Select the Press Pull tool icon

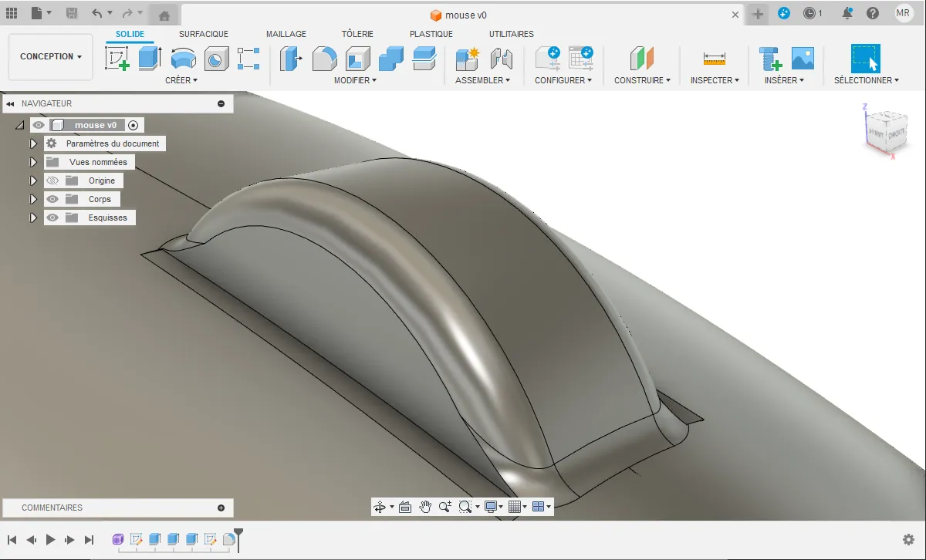(291, 59)
